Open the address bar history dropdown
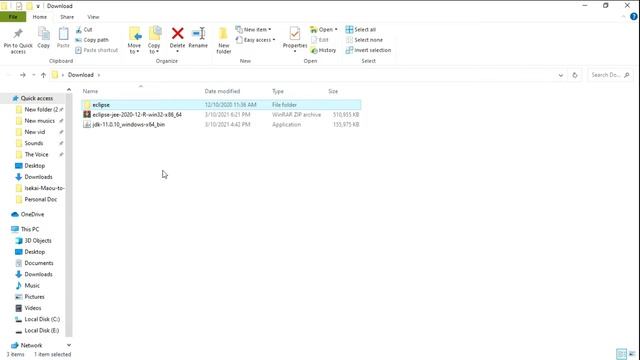640x360 pixels. coord(561,75)
